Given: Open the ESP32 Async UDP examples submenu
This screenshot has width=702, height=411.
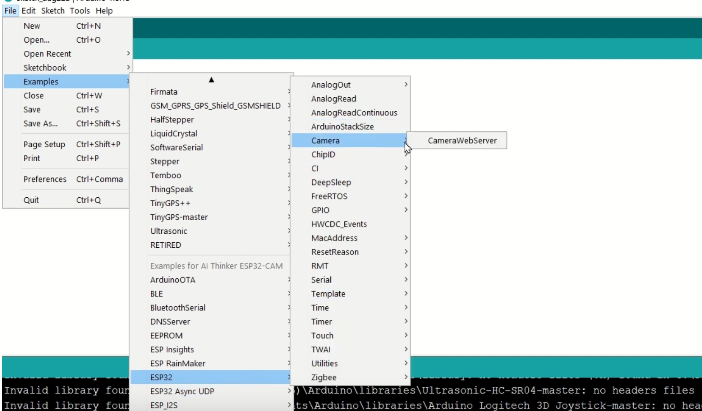Looking at the screenshot, I should click(x=211, y=391).
